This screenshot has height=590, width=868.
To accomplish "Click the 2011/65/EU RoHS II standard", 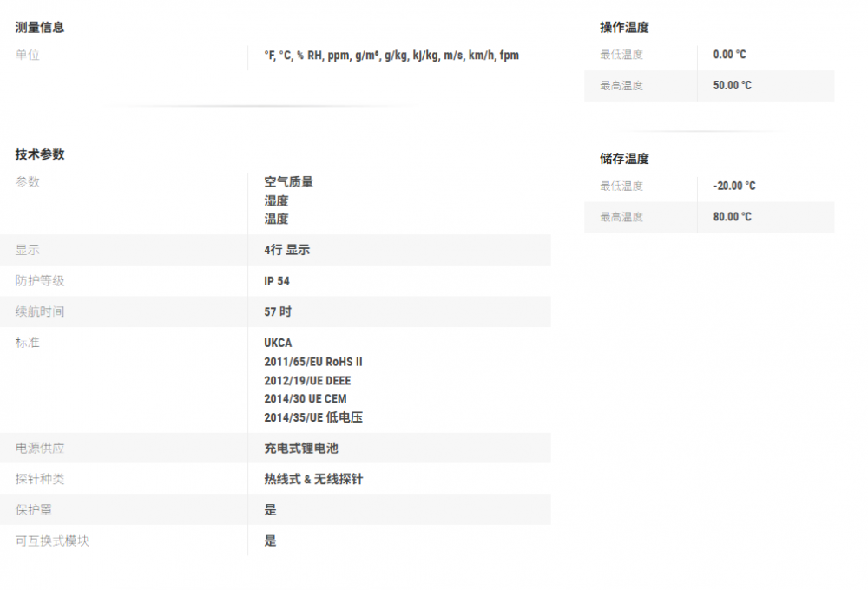I will [x=313, y=362].
